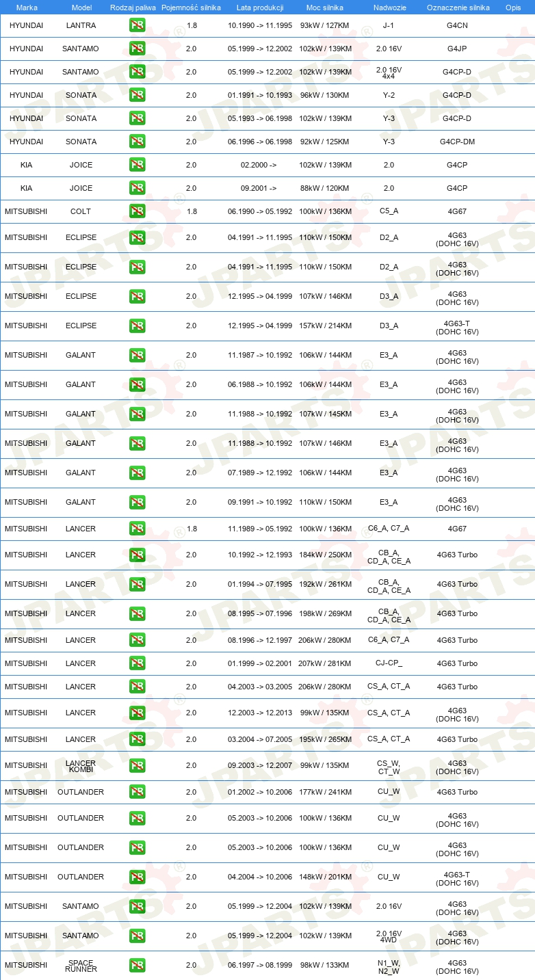Click the fuel icon for Eclipse 107kW / 146KM

click(x=137, y=297)
